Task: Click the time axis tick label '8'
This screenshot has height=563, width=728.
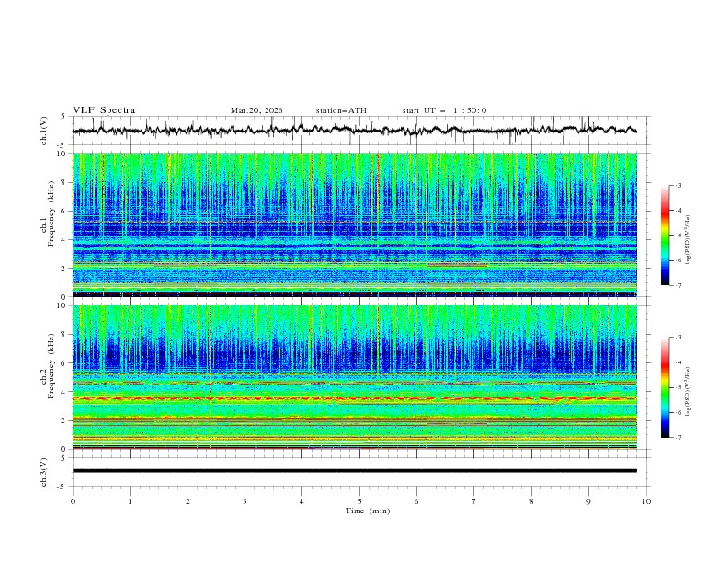Action: [531, 501]
